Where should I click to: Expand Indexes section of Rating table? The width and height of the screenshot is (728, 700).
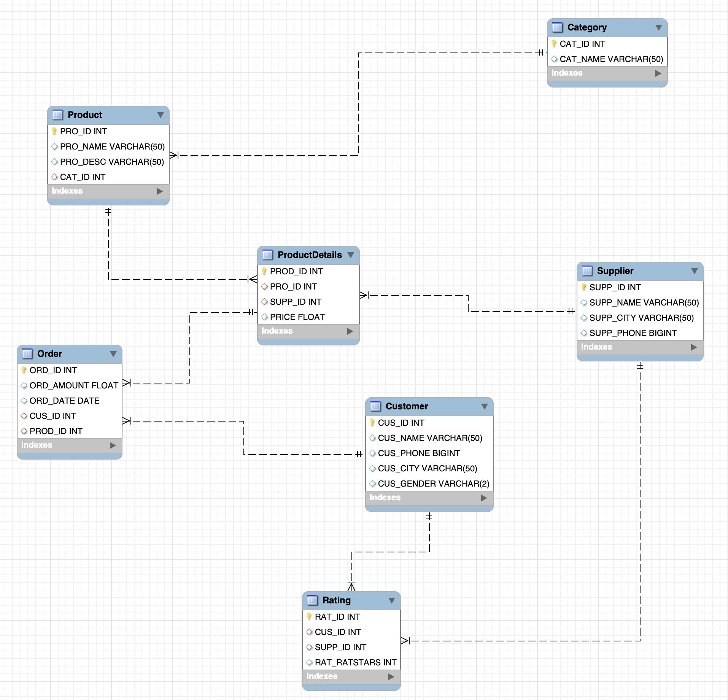pos(391,677)
